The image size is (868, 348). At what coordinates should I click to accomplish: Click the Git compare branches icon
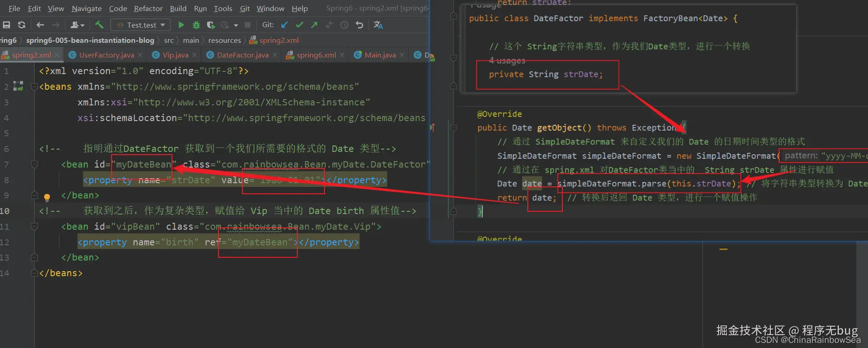tap(329, 25)
